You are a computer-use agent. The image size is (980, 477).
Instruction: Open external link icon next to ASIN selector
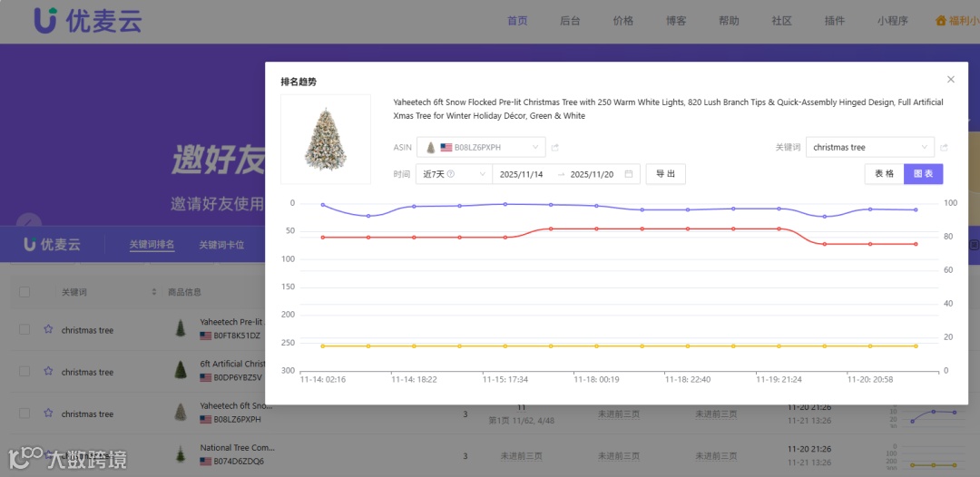click(555, 147)
